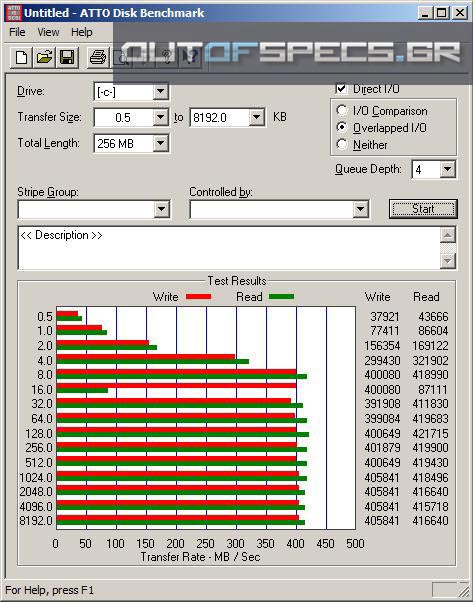Select the I/O Comparison radio button
The height and width of the screenshot is (602, 473).
(342, 111)
